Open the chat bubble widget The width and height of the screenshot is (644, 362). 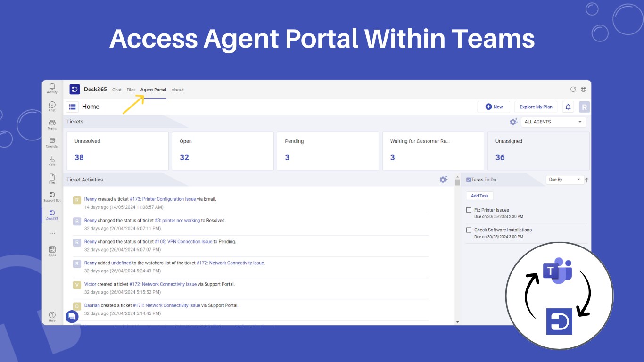coord(72,316)
